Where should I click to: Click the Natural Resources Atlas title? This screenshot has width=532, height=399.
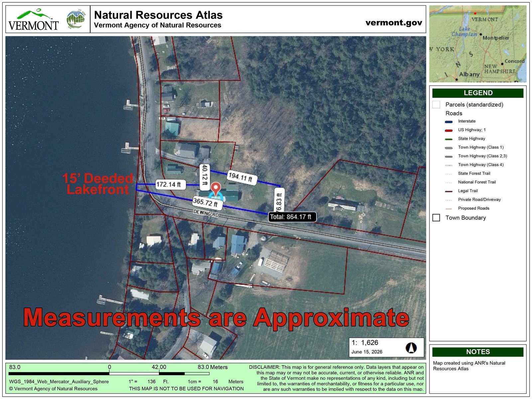click(x=158, y=15)
